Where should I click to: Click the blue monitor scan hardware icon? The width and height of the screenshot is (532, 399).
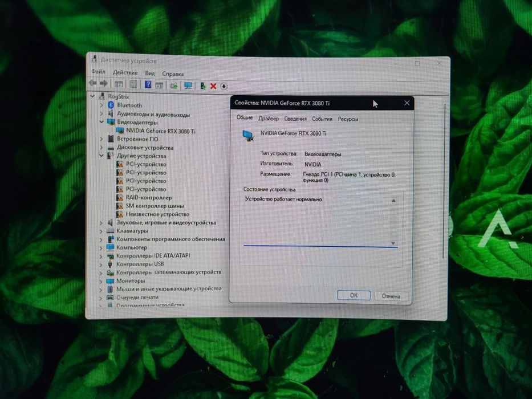pyautogui.click(x=188, y=85)
